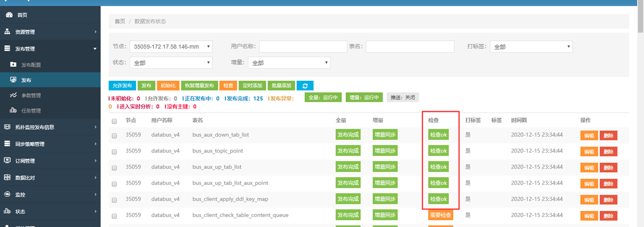Select checkbox for bus_client_apply_ddl_key_map row

coord(114,199)
